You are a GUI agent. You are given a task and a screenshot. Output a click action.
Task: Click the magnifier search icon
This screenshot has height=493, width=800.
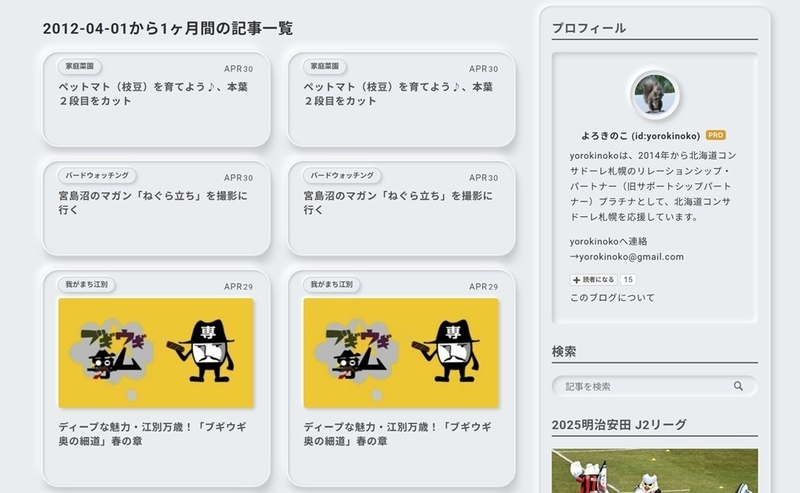738,386
